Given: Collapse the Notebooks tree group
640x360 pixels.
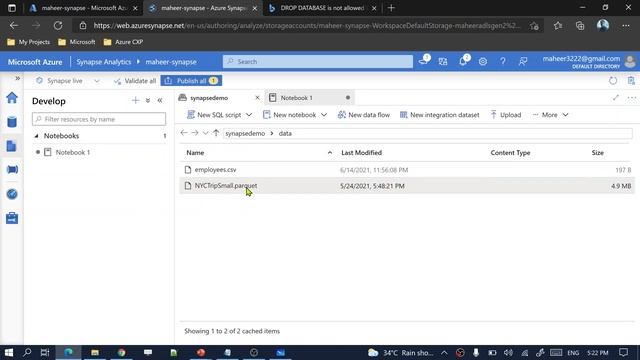Looking at the screenshot, I should 36,136.
